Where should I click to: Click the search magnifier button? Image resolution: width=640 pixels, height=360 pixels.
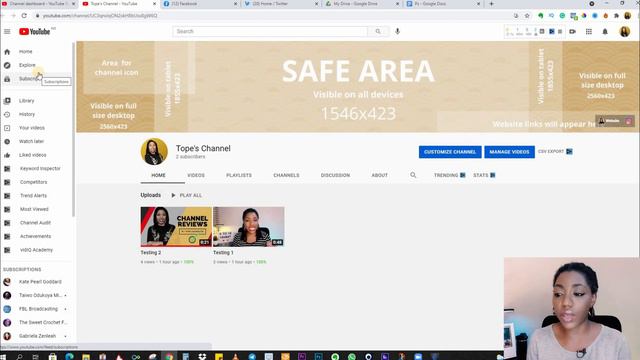378,31
